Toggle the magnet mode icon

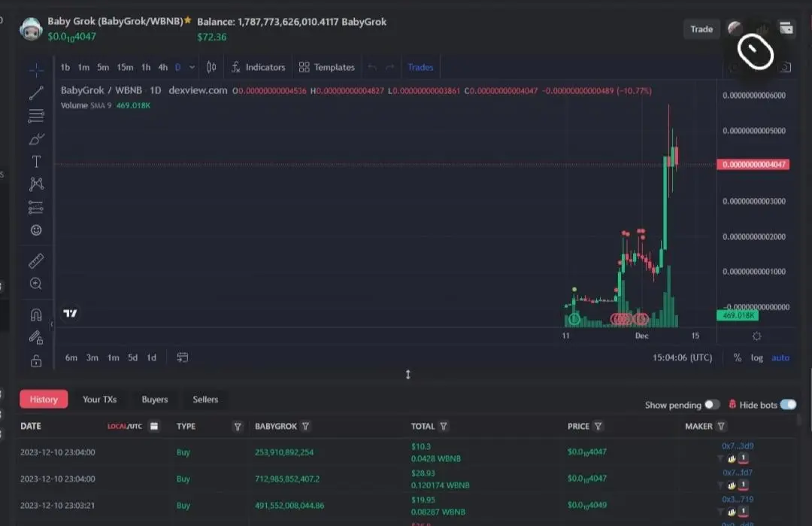36,315
